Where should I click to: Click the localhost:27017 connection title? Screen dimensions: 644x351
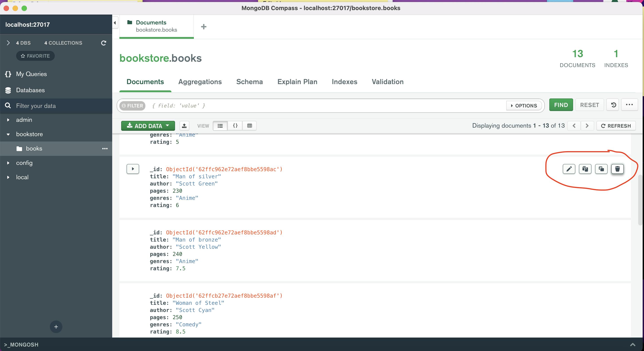click(28, 24)
